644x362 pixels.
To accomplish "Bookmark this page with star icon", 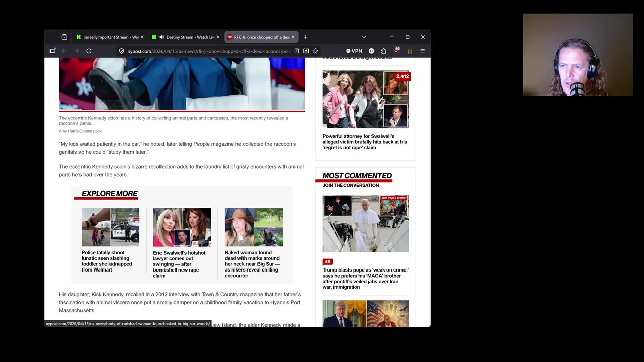I will (315, 51).
